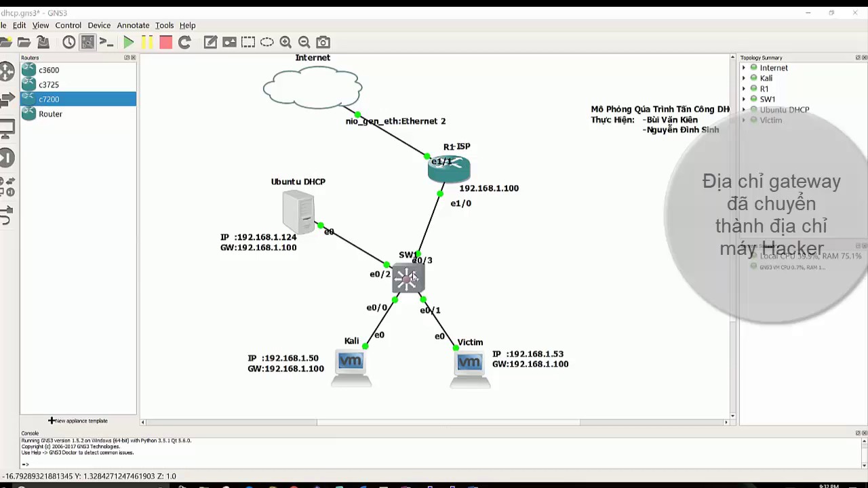Image resolution: width=868 pixels, height=488 pixels.
Task: Expand Internet node in Topology Summary
Action: pyautogui.click(x=744, y=68)
